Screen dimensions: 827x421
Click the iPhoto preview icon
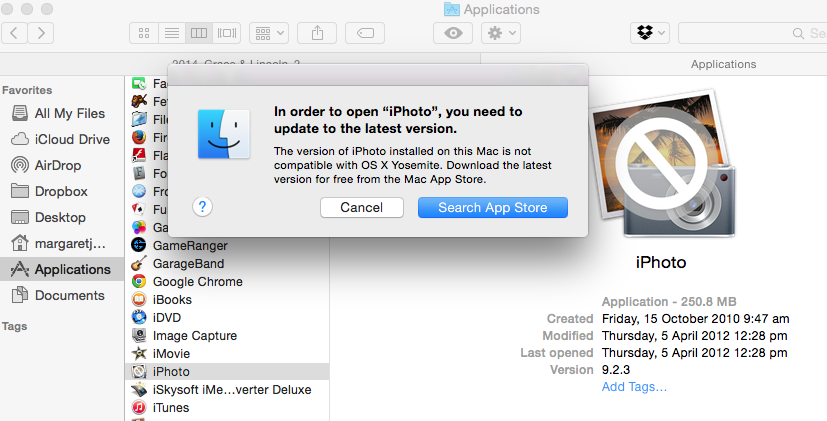pyautogui.click(x=662, y=164)
